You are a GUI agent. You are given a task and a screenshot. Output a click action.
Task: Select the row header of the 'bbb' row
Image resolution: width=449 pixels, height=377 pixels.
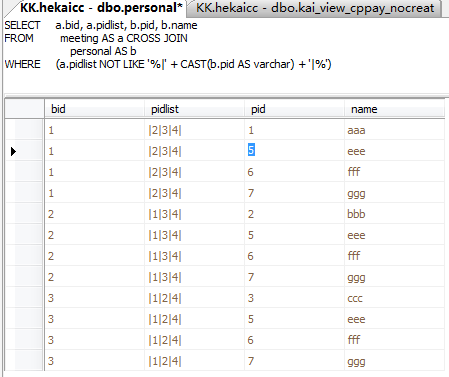pyautogui.click(x=24, y=214)
